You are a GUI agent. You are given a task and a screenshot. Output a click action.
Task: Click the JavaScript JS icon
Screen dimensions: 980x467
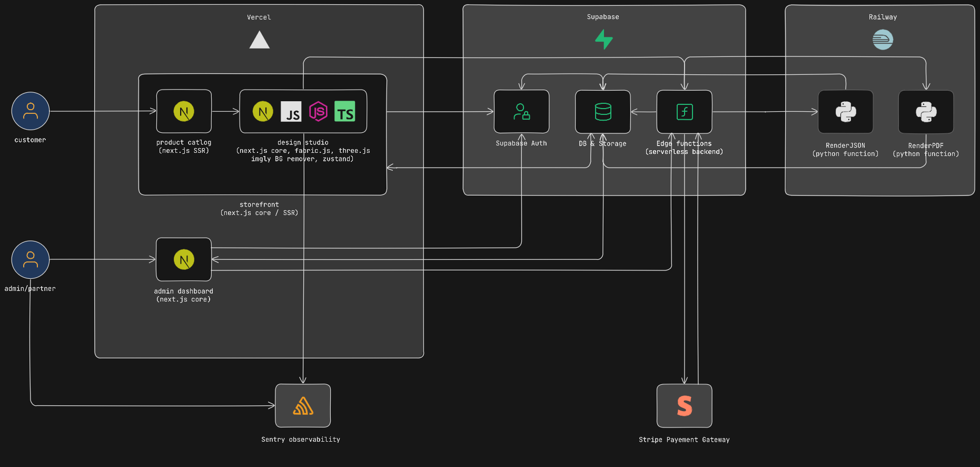click(291, 111)
